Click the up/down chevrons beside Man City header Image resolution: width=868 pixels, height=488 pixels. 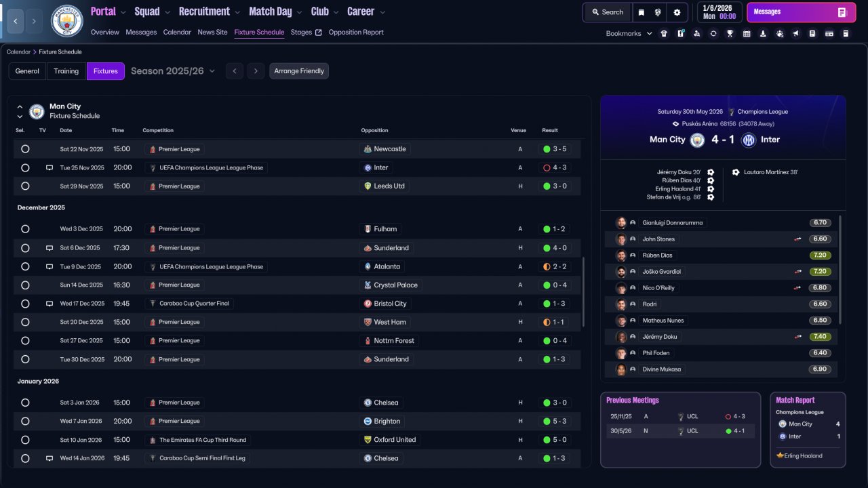20,111
